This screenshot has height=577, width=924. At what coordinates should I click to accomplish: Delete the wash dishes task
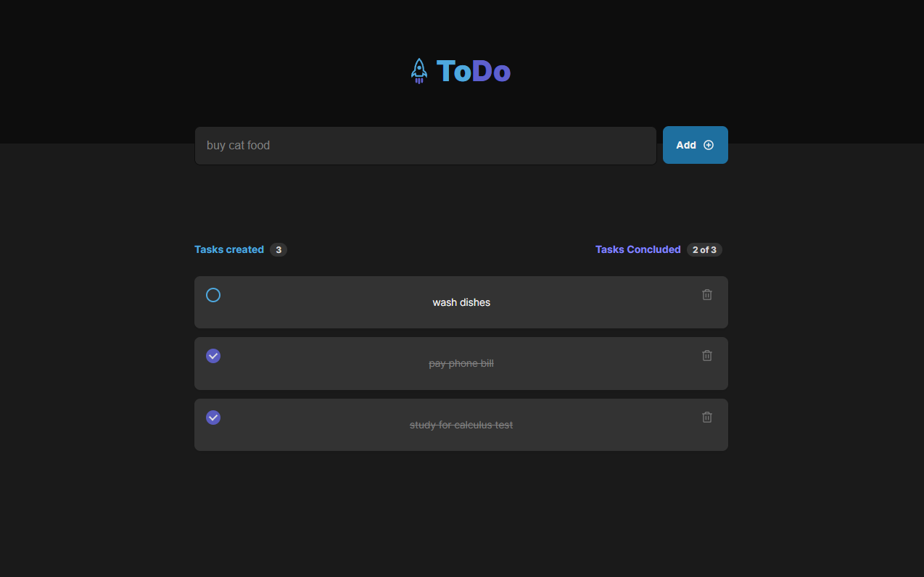point(707,294)
